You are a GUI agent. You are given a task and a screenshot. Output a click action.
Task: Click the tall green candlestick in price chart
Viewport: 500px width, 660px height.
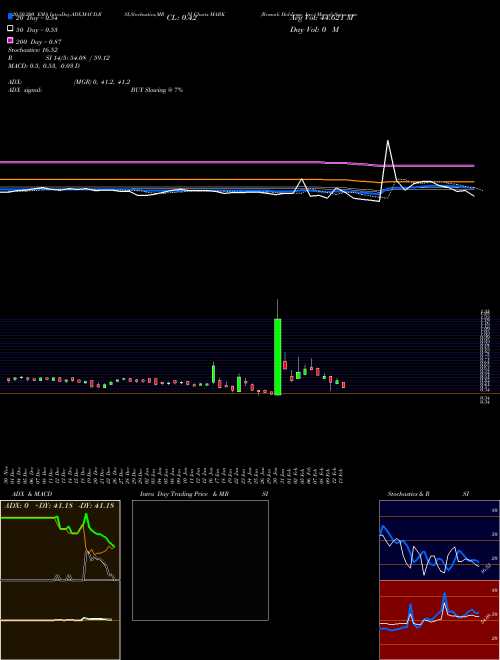[x=278, y=357]
